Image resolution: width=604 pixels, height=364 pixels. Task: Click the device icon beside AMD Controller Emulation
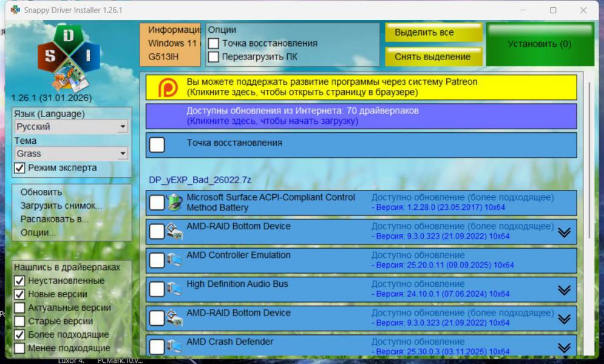pyautogui.click(x=175, y=260)
